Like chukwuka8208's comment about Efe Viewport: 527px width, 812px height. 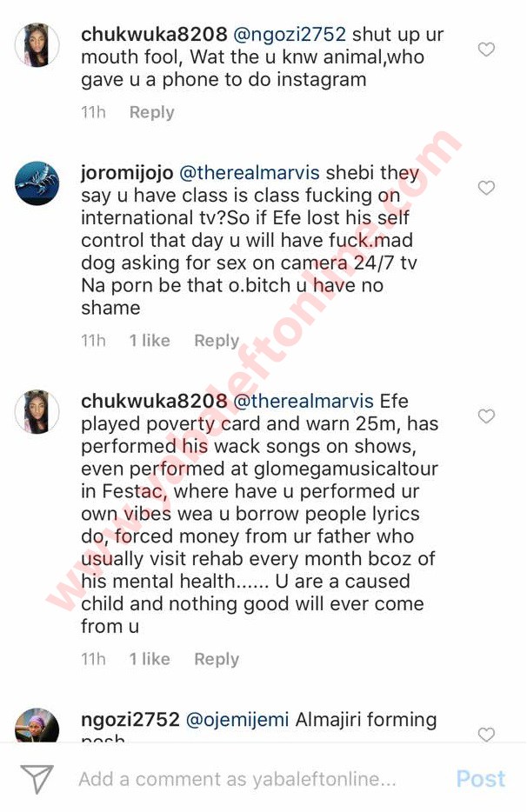pos(486,416)
